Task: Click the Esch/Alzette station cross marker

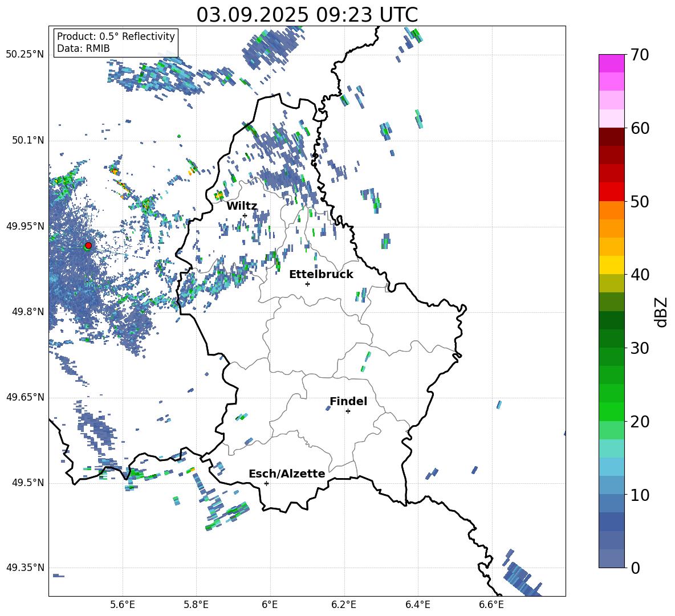Action: pyautogui.click(x=266, y=483)
